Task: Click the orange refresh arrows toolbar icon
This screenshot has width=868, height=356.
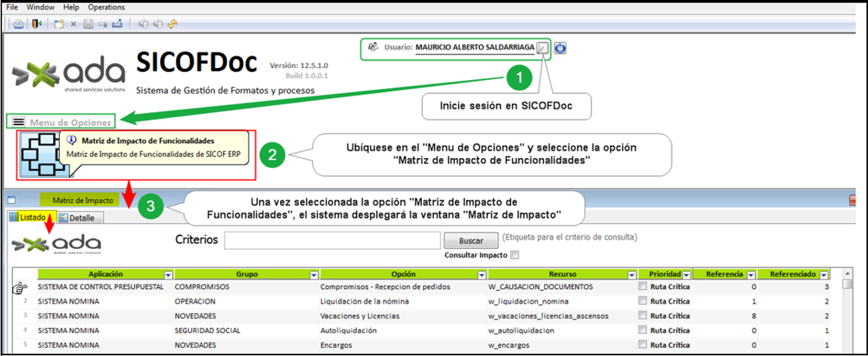Action: point(172,24)
